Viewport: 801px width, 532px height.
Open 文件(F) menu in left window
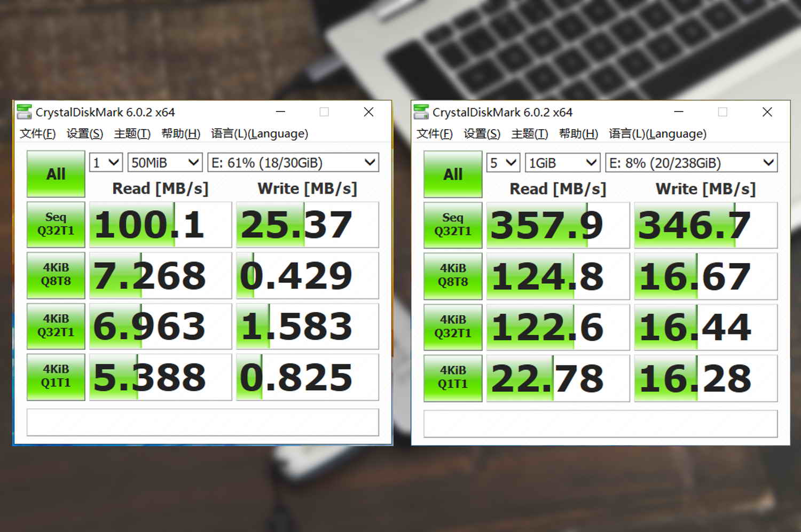click(37, 133)
